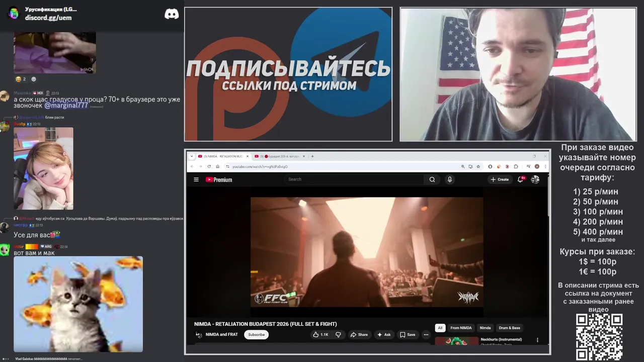Click the browser forward arrow
The width and height of the screenshot is (644, 362).
click(x=200, y=166)
